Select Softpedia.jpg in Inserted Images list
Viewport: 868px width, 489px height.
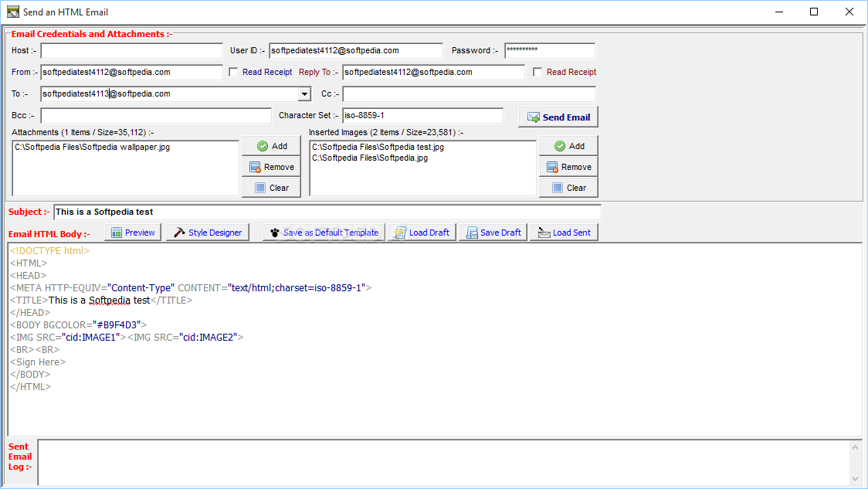pos(370,158)
